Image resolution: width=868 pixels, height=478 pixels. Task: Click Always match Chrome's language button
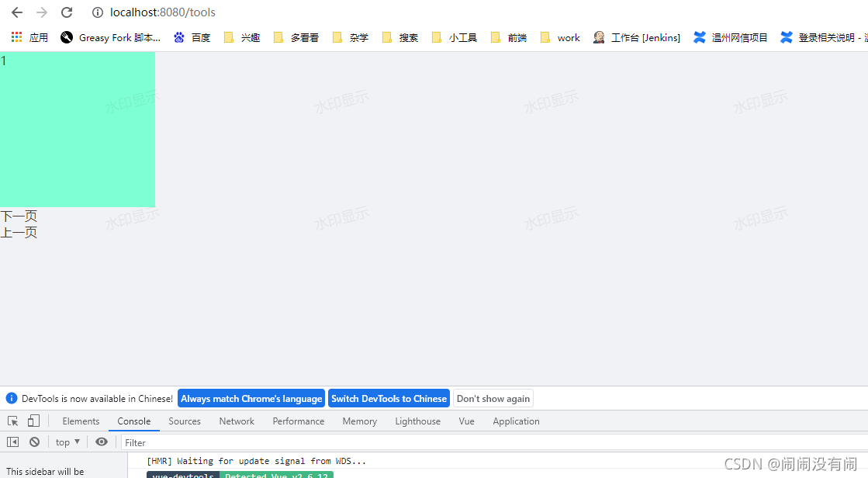251,399
